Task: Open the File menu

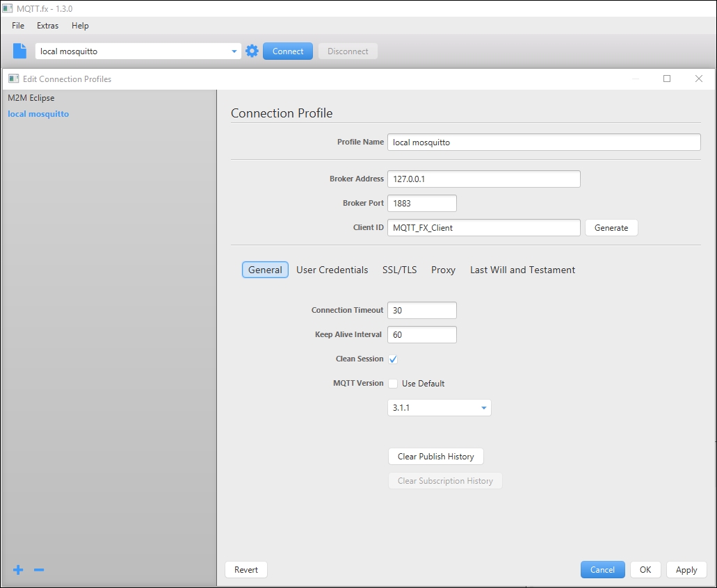Action: (x=18, y=26)
